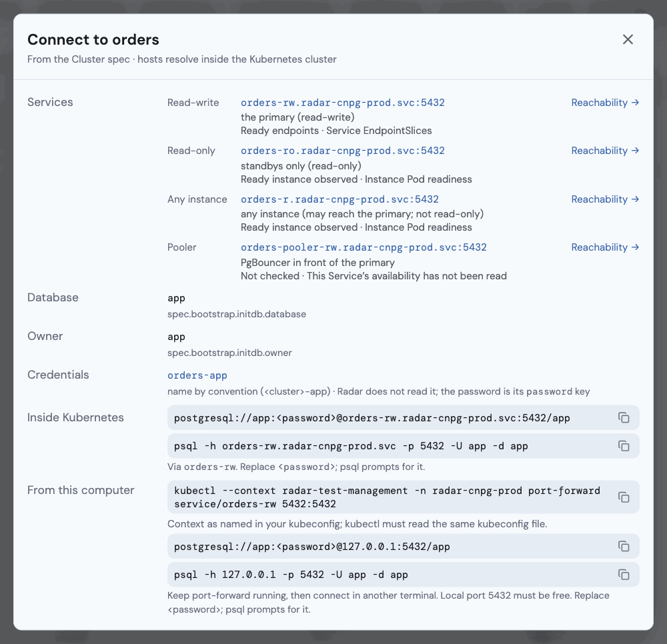The width and height of the screenshot is (667, 644).
Task: Click the 'Not checked' pooler status line
Action: [x=374, y=276]
